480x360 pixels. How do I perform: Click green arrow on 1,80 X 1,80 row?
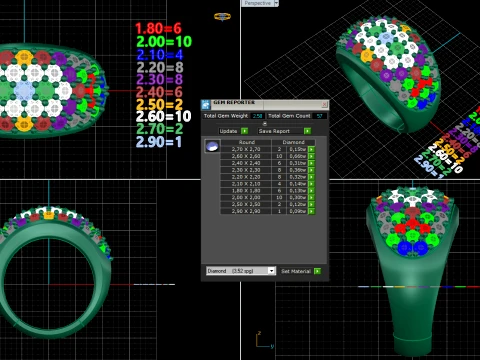pos(311,191)
